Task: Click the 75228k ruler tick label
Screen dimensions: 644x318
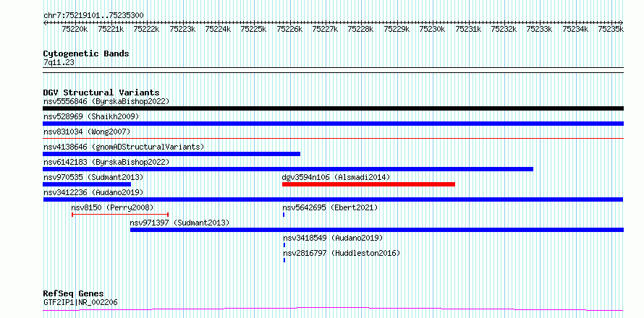Action: point(361,29)
